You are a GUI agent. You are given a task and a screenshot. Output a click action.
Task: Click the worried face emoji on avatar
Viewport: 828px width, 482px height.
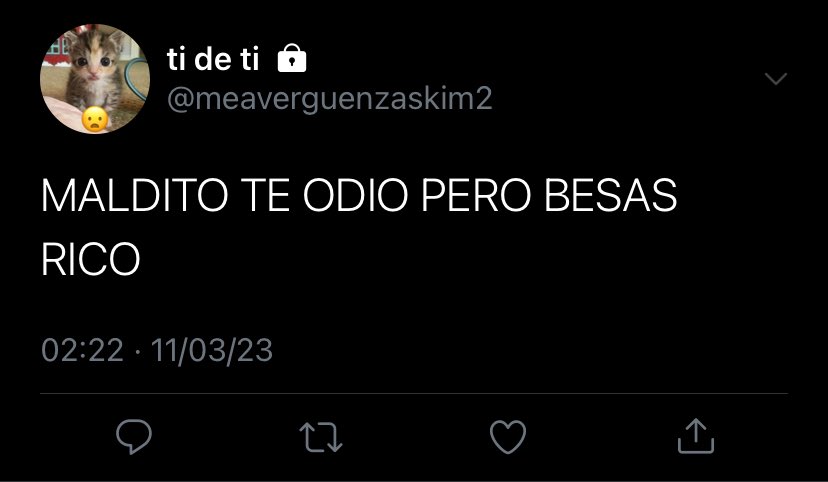pos(95,120)
